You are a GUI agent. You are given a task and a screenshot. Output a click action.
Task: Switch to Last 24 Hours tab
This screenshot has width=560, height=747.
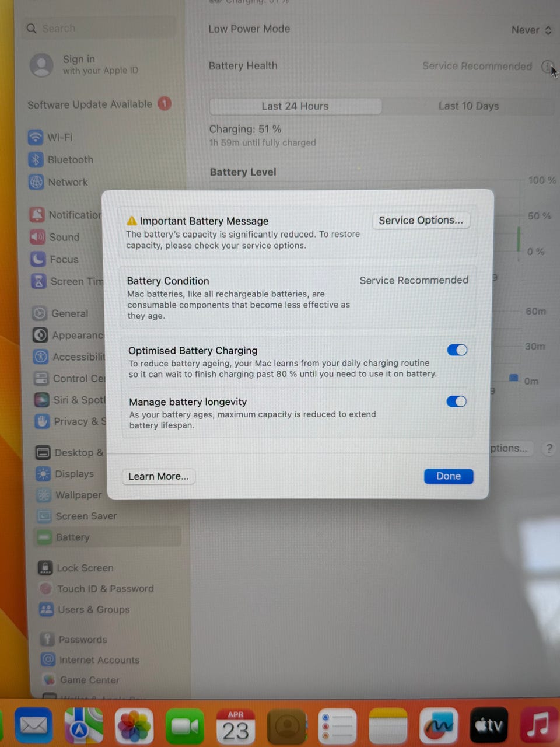coord(295,106)
